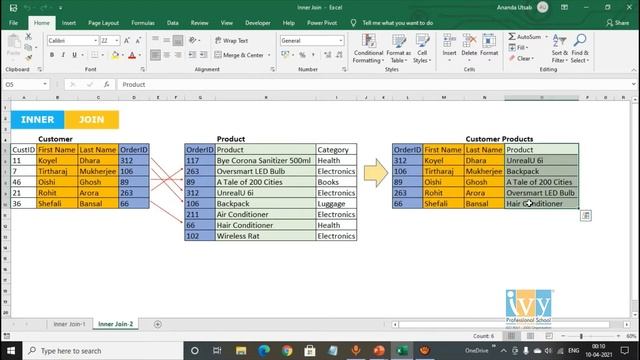
Task: Open the font size dropdown
Action: 117,40
